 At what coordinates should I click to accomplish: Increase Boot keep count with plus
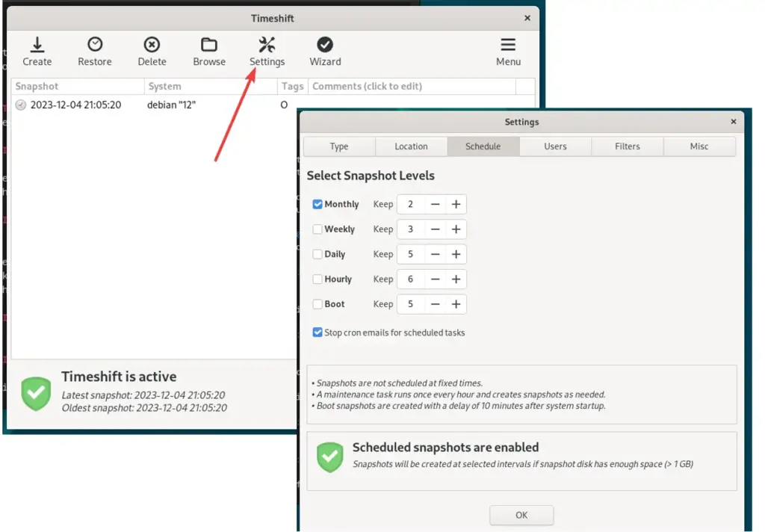(x=456, y=303)
